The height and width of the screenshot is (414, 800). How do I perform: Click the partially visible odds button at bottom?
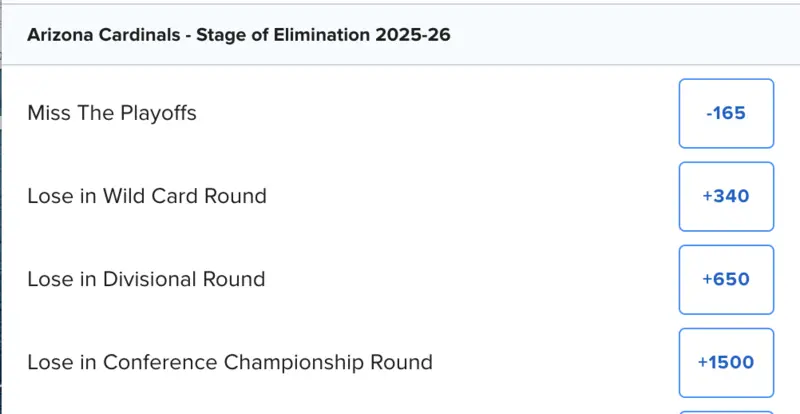click(726, 411)
